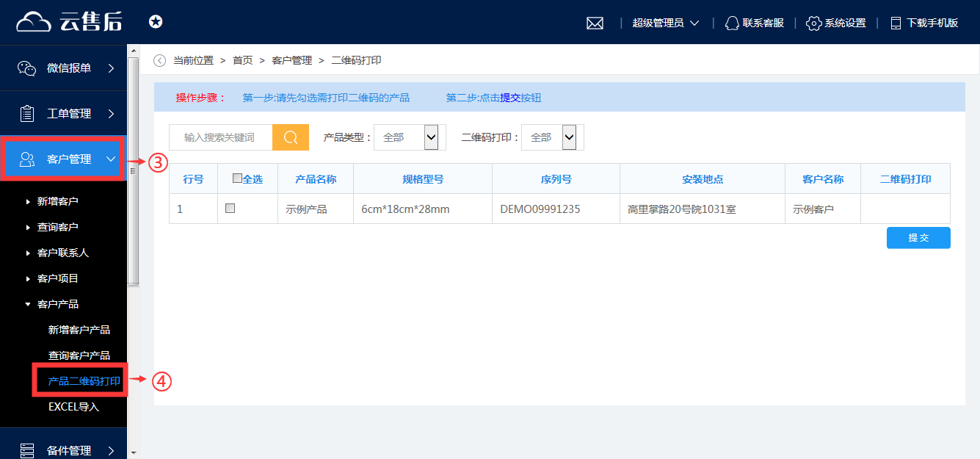Open EXCEL导入 submenu item
Screen dimensions: 980x459
[73, 407]
